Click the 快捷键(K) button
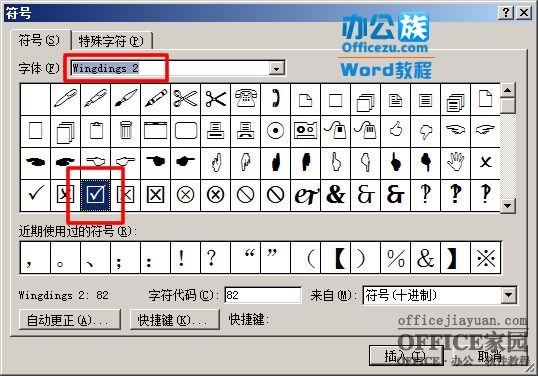This screenshot has width=538, height=376. [x=174, y=320]
